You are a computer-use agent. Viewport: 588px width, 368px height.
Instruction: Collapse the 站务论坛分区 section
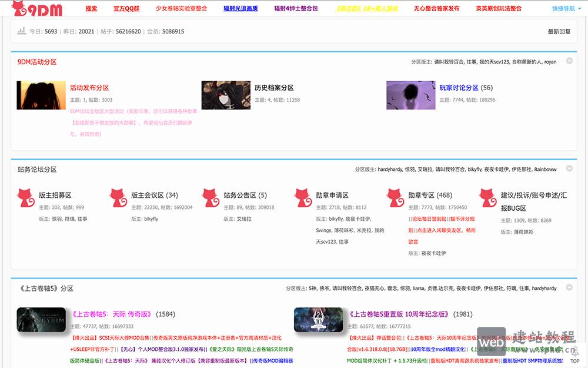click(569, 168)
